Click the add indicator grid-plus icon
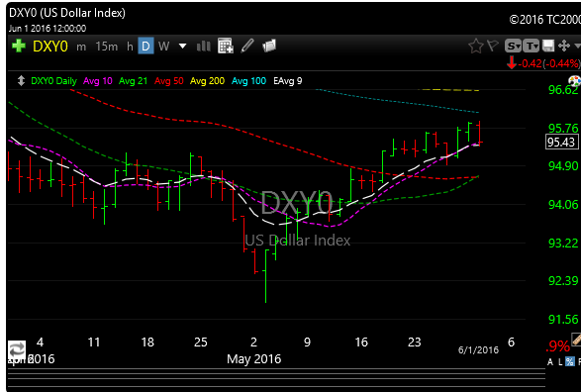 (x=226, y=46)
